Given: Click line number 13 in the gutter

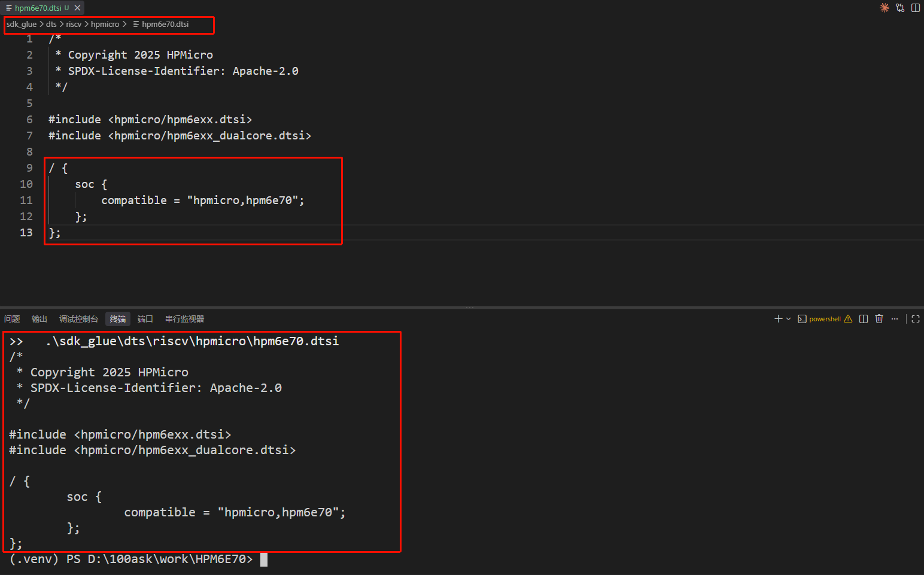Looking at the screenshot, I should click(x=26, y=232).
